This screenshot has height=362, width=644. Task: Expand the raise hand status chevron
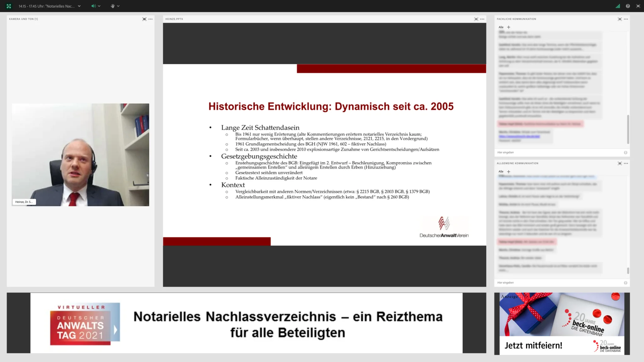[x=118, y=6]
